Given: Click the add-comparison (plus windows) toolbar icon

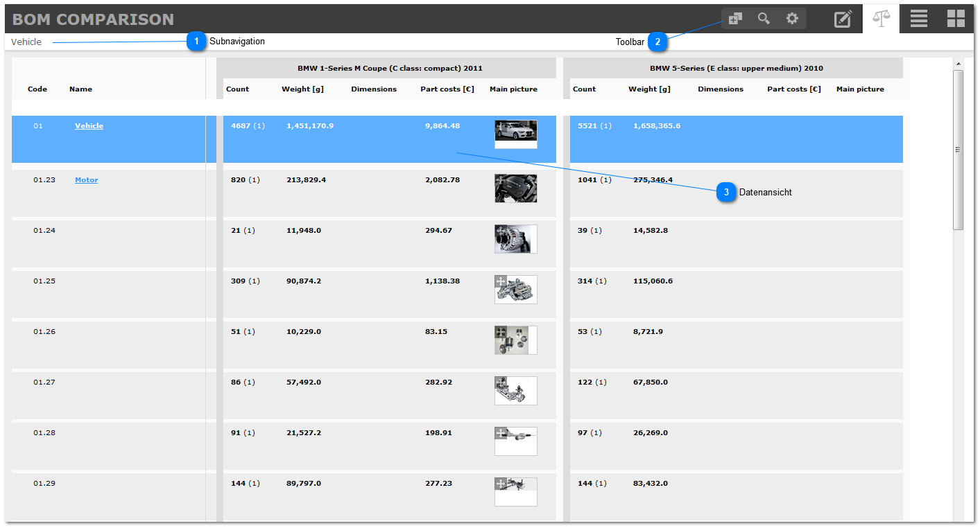Looking at the screenshot, I should click(735, 19).
